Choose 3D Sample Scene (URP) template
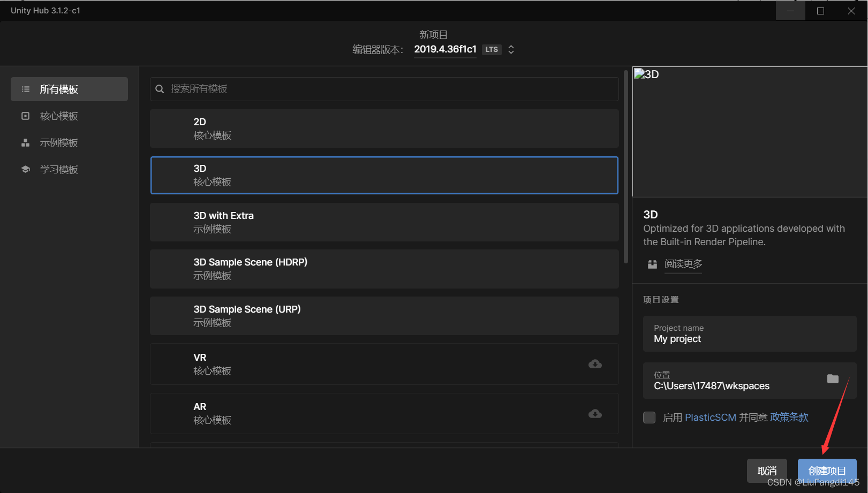 tap(384, 316)
